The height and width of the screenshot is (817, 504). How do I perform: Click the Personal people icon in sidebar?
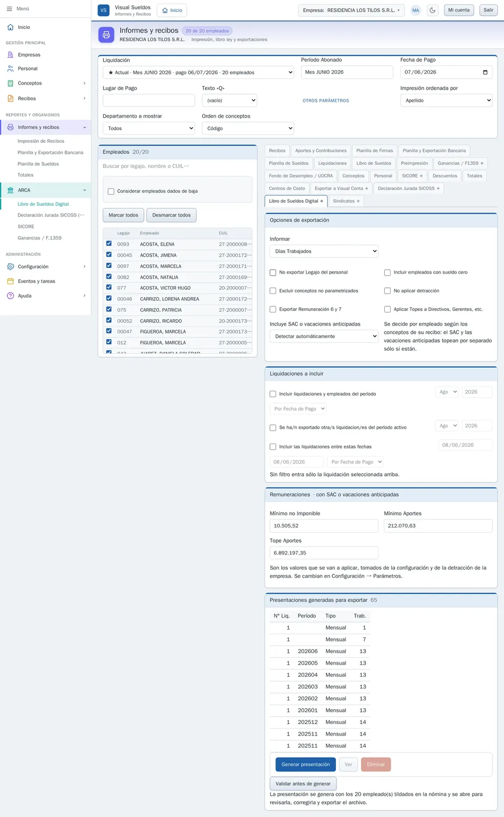click(10, 69)
